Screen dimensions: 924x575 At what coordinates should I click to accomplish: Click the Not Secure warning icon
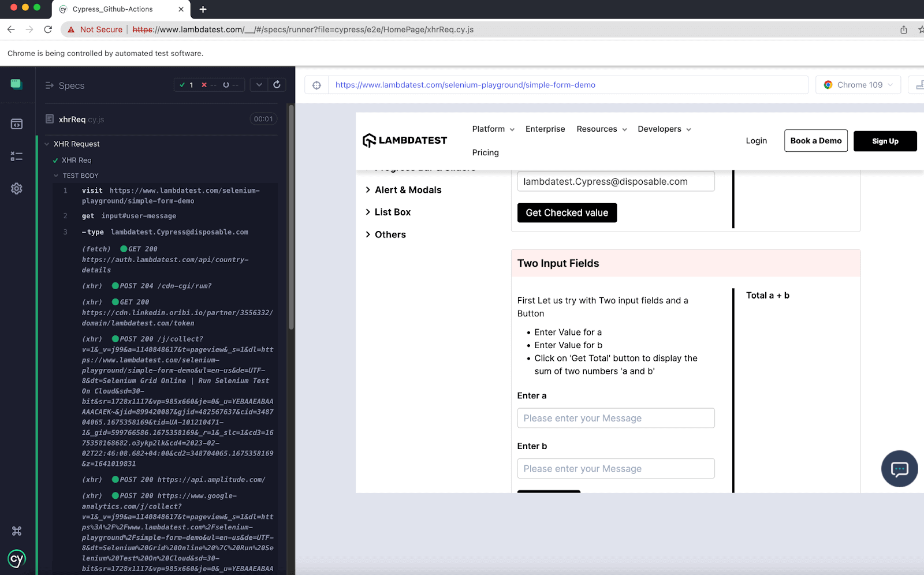[71, 29]
